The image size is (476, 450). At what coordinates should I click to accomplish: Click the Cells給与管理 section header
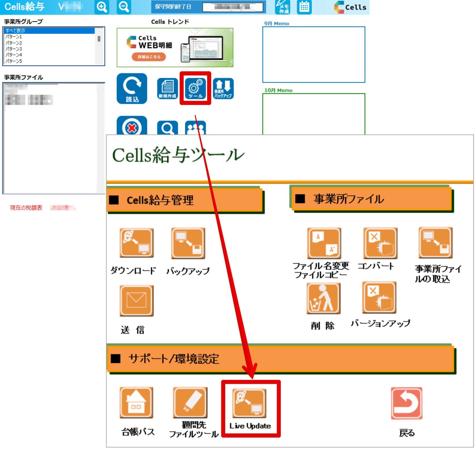pos(185,200)
